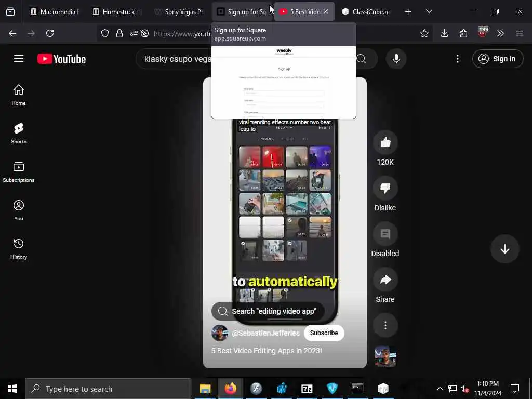Switch to the Macromedia tab
This screenshot has height=399, width=532.
54,12
